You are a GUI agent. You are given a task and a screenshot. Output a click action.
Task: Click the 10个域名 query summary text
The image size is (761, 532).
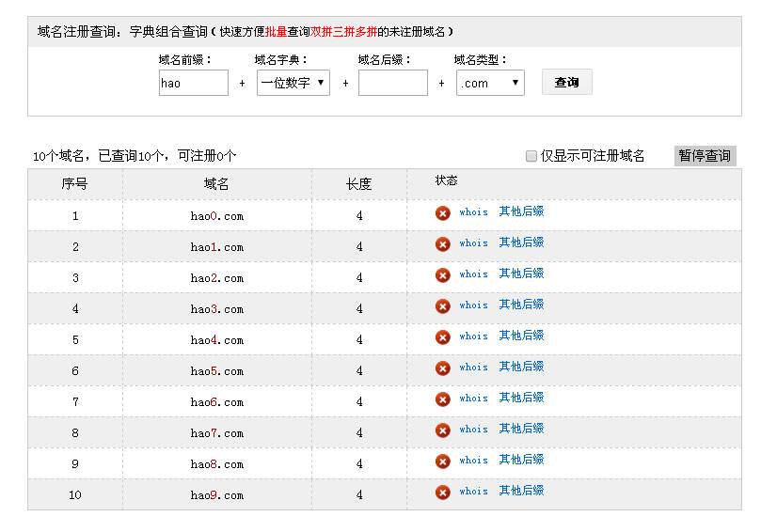[x=135, y=156]
